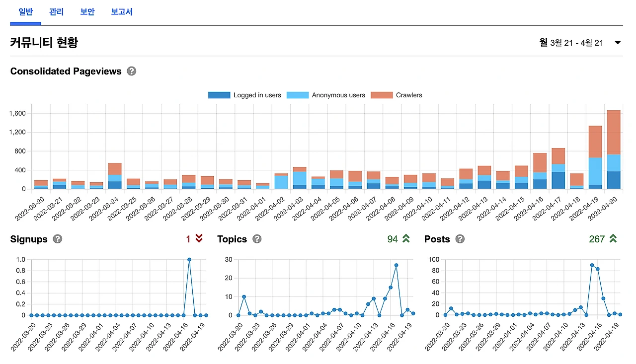Click the green upward trend arrow beside Topics

(405, 239)
